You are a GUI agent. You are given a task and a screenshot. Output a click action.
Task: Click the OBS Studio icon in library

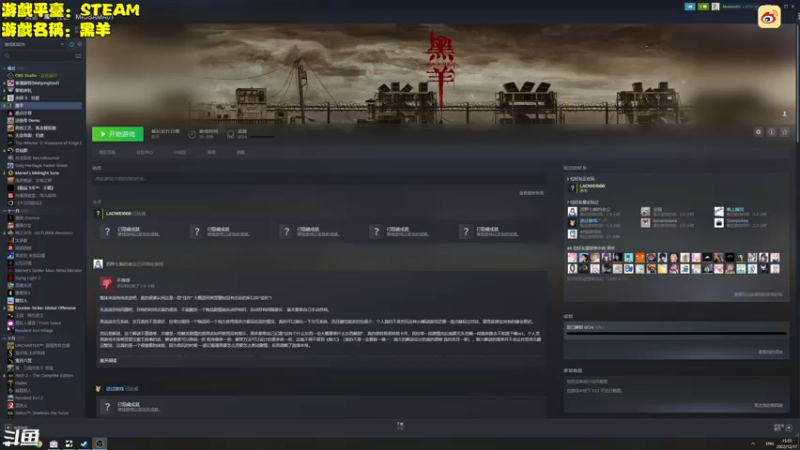pos(10,76)
